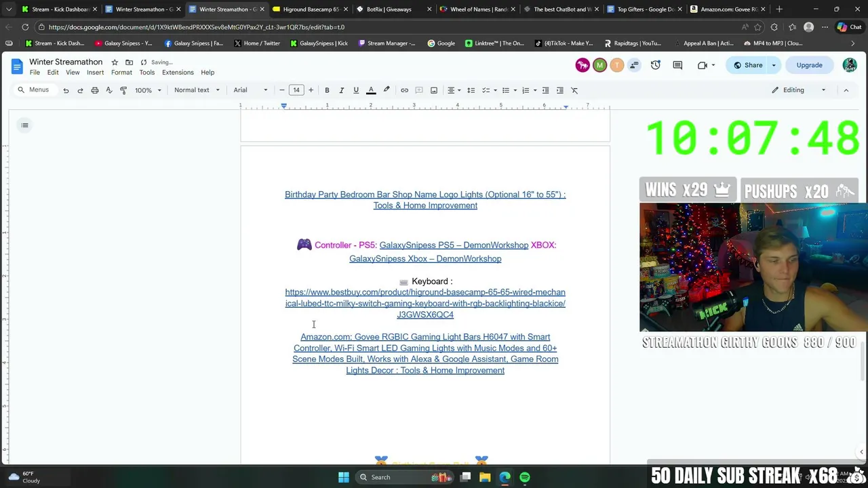Open Docs home blue logo
This screenshot has height=488, width=868.
[17, 66]
